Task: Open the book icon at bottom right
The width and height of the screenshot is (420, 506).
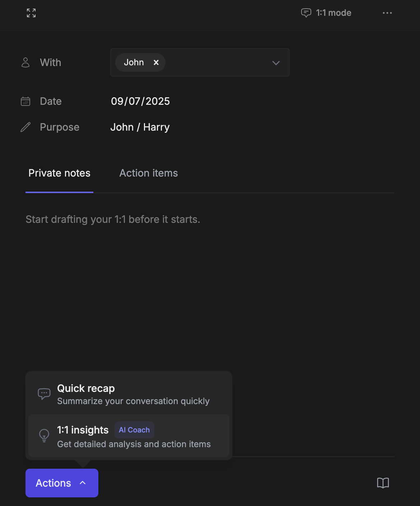Action: [x=383, y=483]
